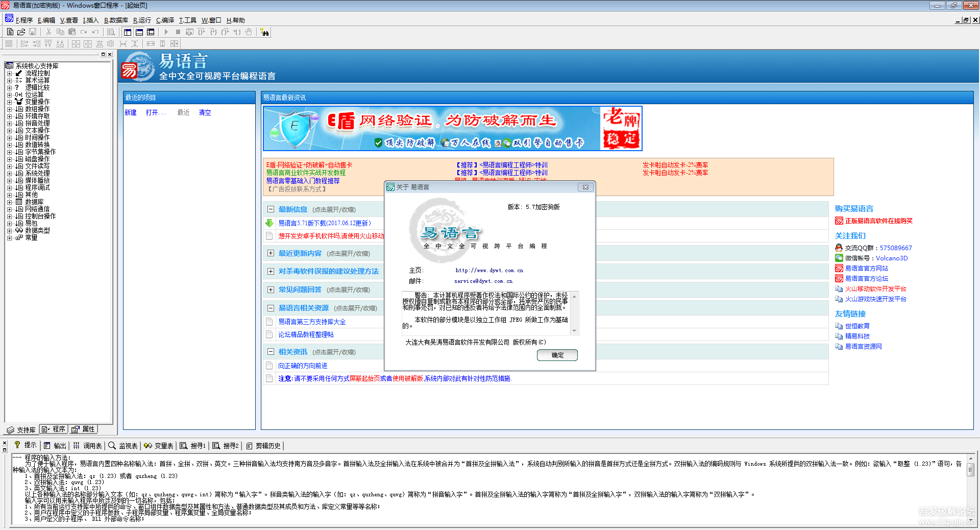Click the Undo arrow toolbar icon
980x530 pixels.
(x=95, y=32)
